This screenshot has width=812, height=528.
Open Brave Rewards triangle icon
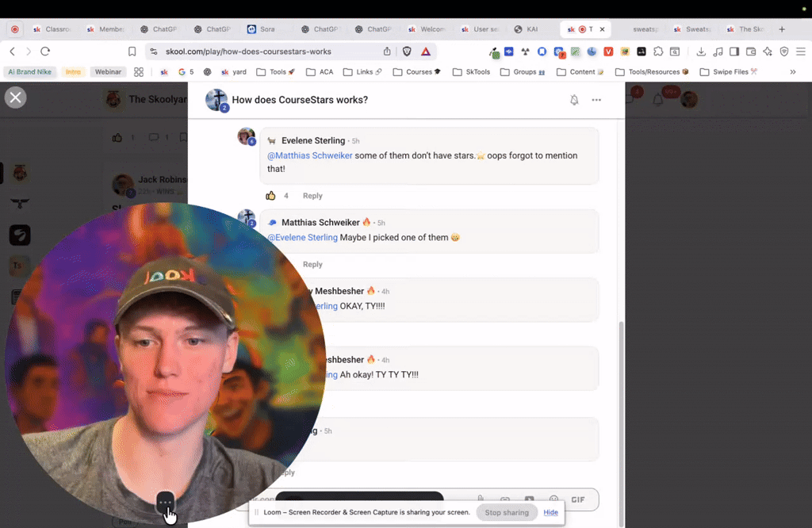(x=425, y=52)
